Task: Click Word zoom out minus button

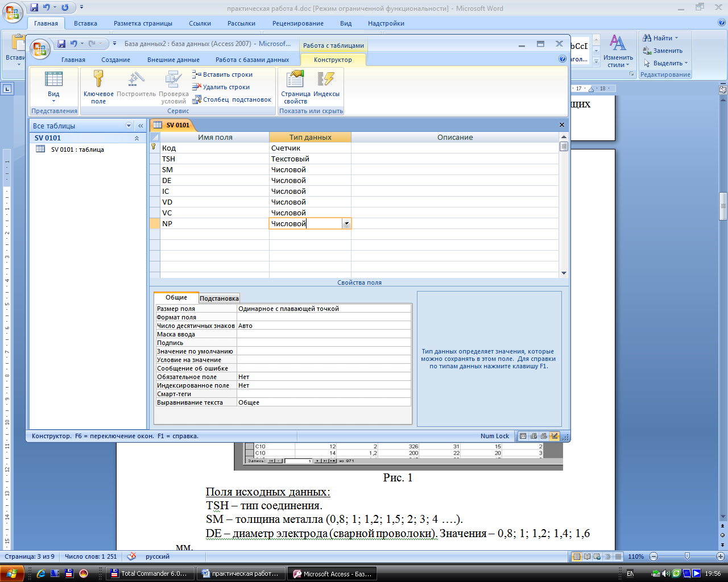Action: click(x=653, y=556)
